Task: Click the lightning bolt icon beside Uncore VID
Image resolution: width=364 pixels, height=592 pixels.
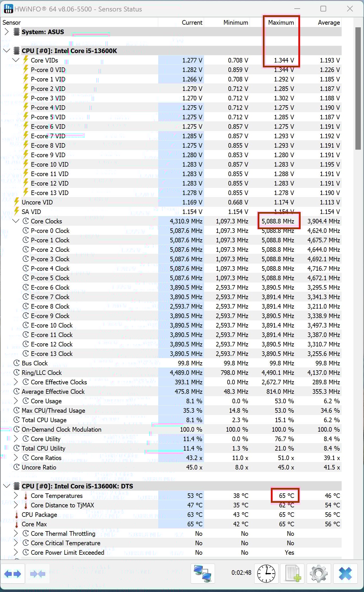Action: point(17,202)
